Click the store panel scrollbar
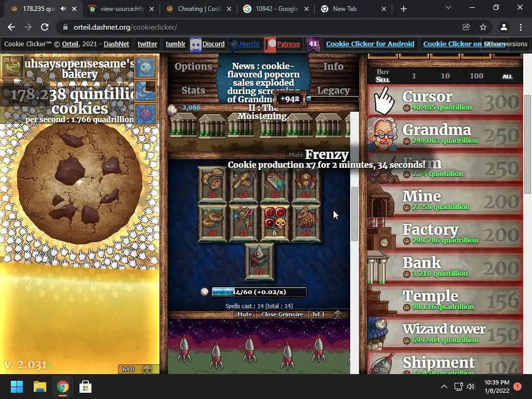Screen dimensions: 532x399 [x=527, y=144]
